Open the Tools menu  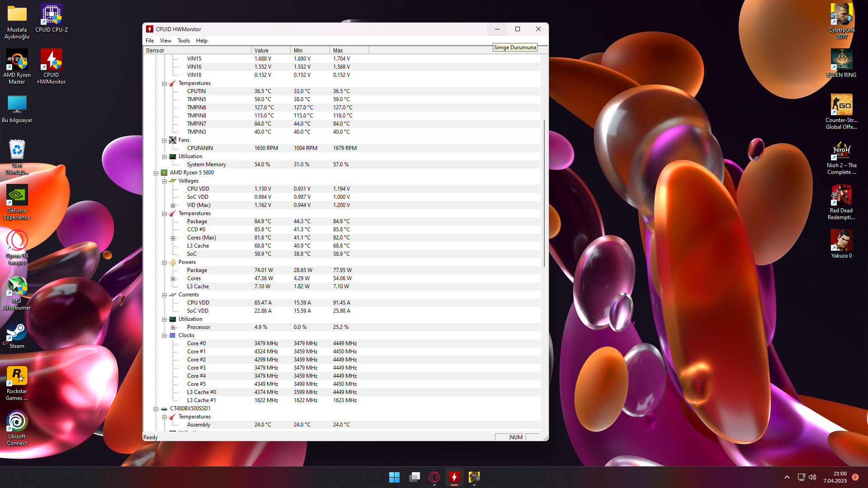click(x=184, y=41)
